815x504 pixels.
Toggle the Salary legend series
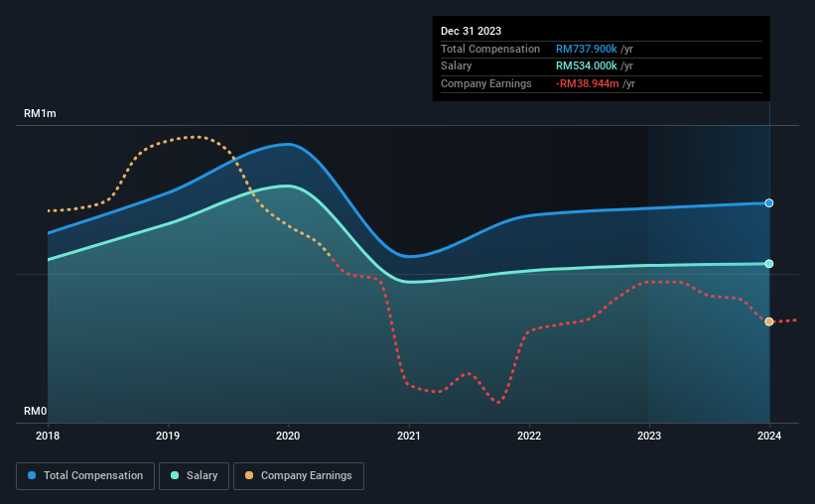coord(194,476)
